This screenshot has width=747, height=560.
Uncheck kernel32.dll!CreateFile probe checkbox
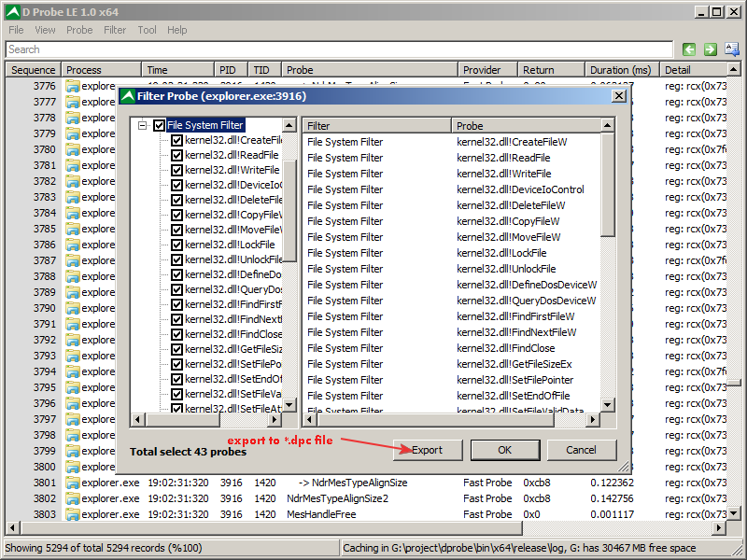click(x=176, y=141)
